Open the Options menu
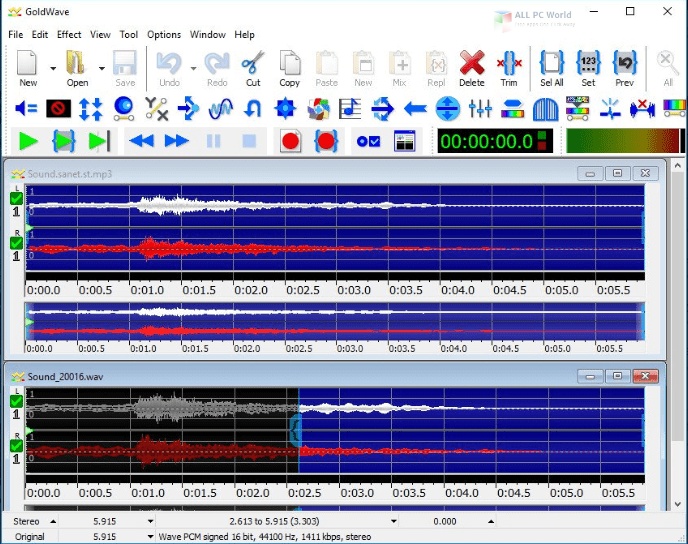 [164, 35]
